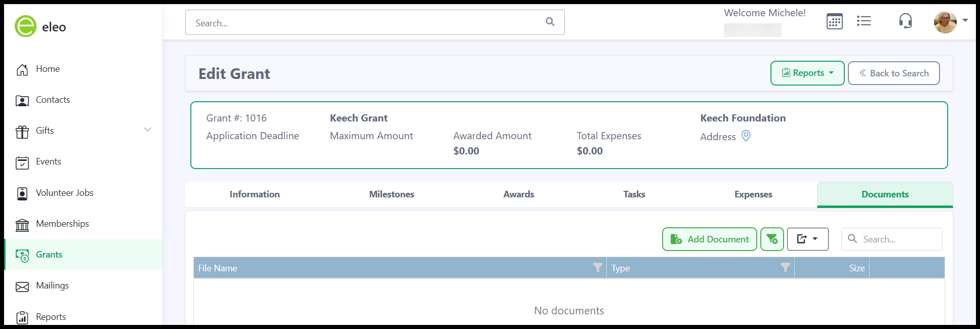Click the Awarded Amount $0.00 value
Viewport: 980px width, 329px height.
click(466, 151)
